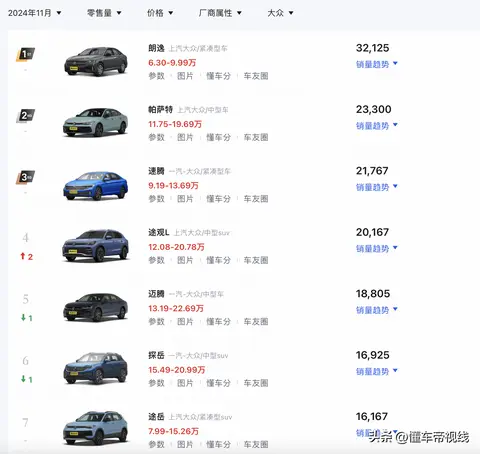Screen dimensions: 480x454
Task: Click the 12.08-20.78万 price for 途观L
Action: click(x=176, y=247)
